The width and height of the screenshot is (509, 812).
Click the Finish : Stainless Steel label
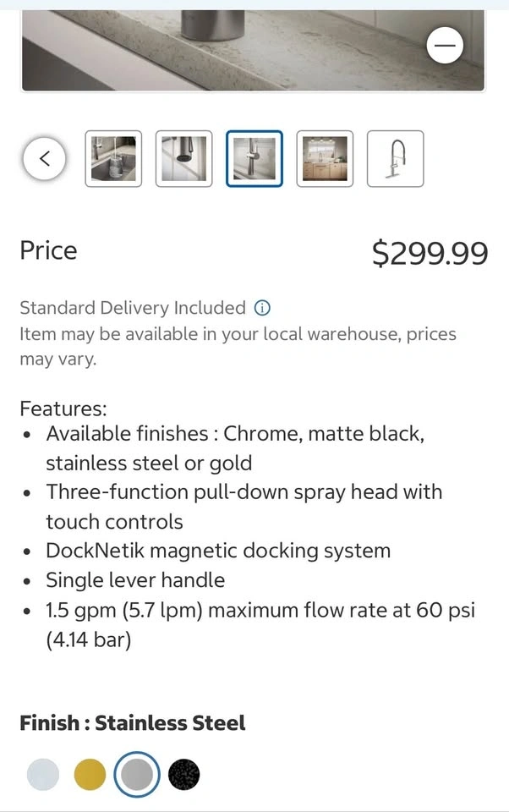(x=133, y=723)
